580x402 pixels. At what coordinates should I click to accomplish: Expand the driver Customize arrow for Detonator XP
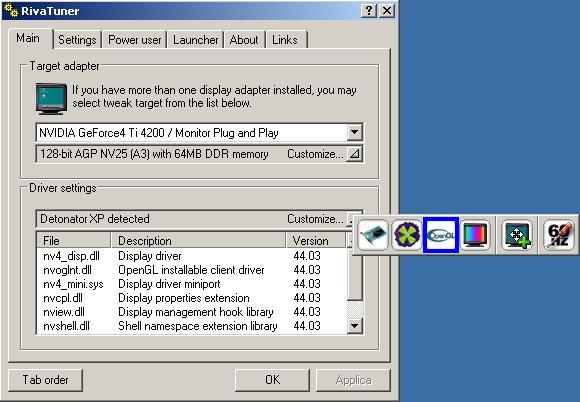pos(350,219)
